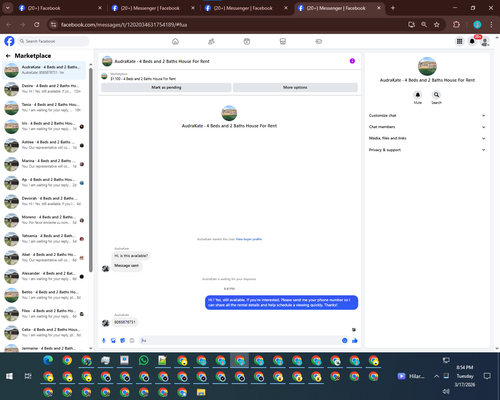Open the View buyer profile link

pos(249,239)
